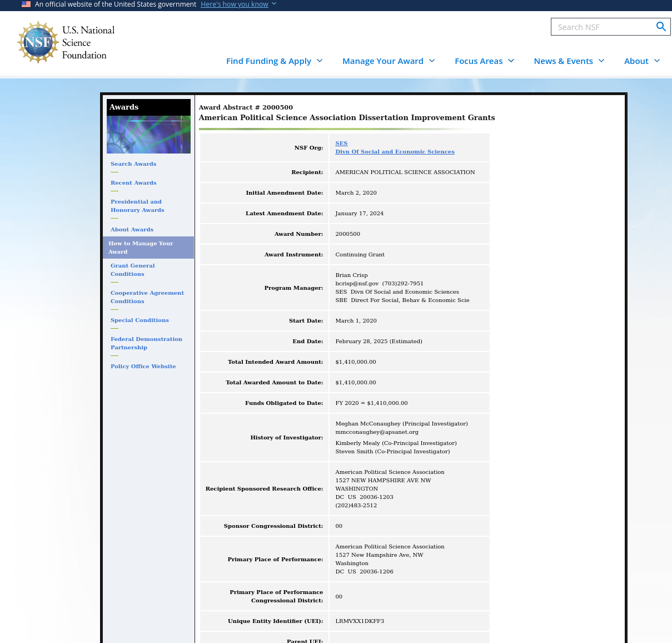Image resolution: width=672 pixels, height=643 pixels.
Task: Expand the About menu chevron
Action: pyautogui.click(x=657, y=61)
